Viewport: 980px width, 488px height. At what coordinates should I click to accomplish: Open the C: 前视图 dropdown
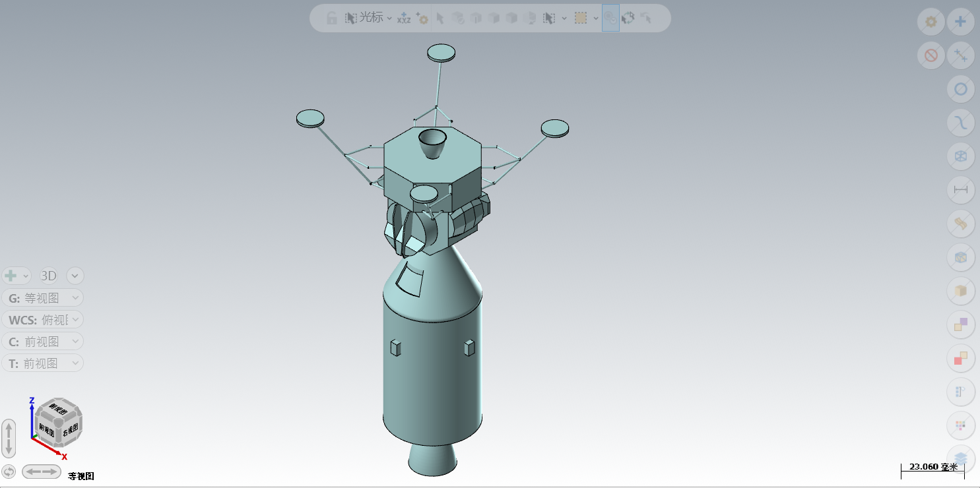point(43,342)
